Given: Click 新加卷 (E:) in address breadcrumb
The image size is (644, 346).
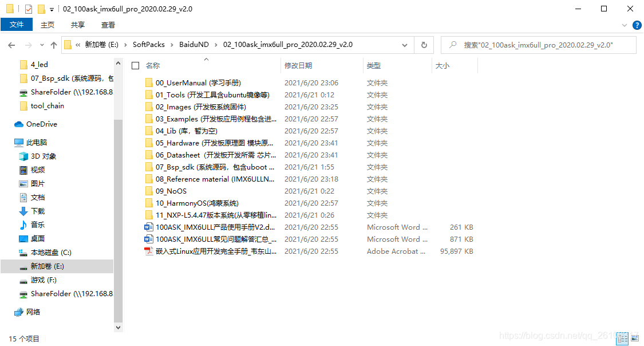Looking at the screenshot, I should [x=101, y=44].
